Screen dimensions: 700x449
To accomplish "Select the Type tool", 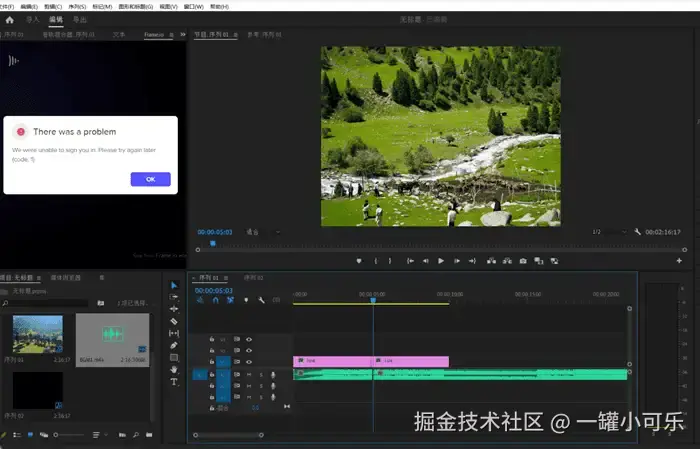I will pos(174,382).
